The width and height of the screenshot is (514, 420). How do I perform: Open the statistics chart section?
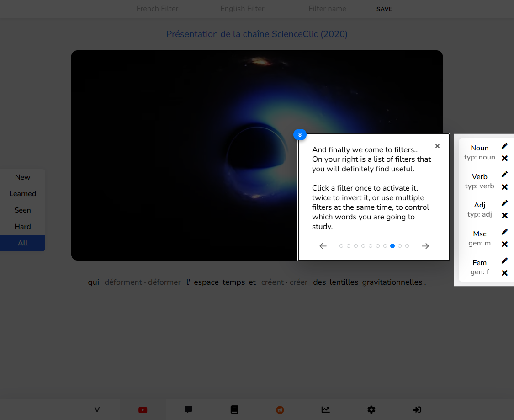pos(325,409)
